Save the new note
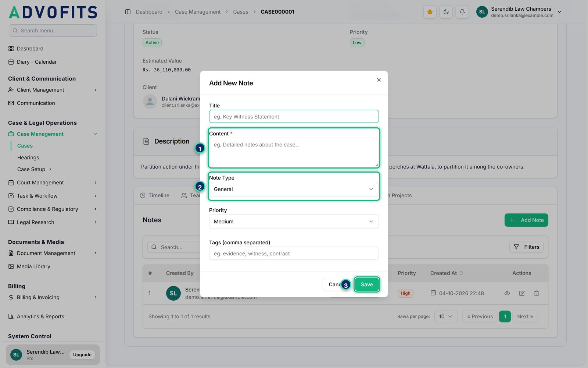The height and width of the screenshot is (368, 588). pos(367,284)
